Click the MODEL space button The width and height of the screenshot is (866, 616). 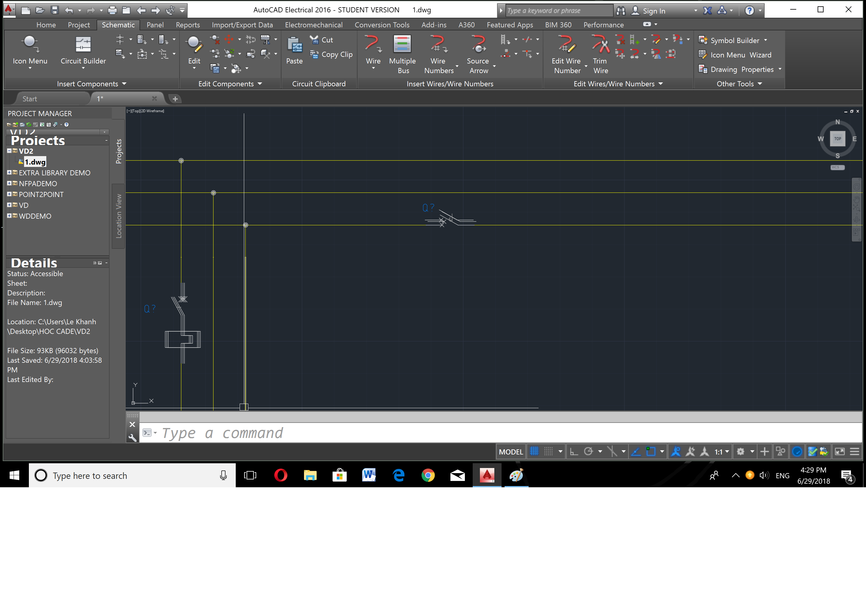click(511, 451)
